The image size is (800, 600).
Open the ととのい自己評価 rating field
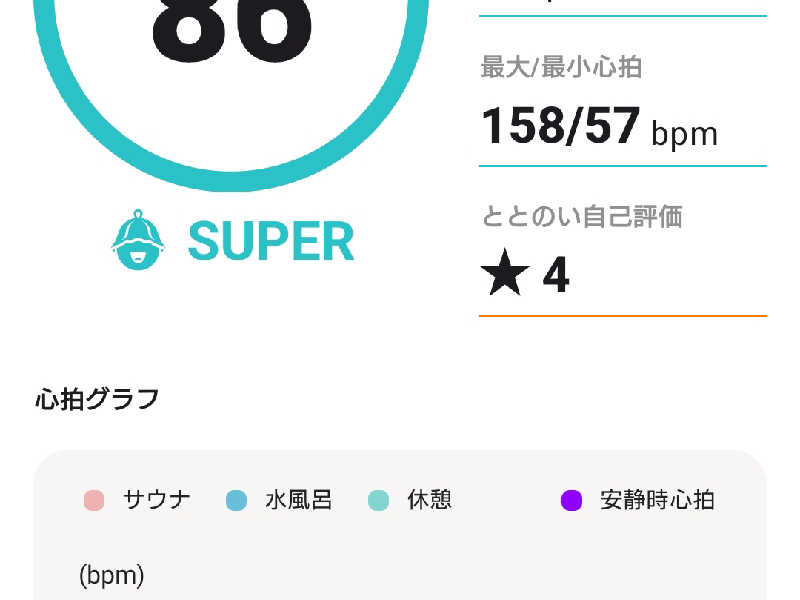(623, 251)
